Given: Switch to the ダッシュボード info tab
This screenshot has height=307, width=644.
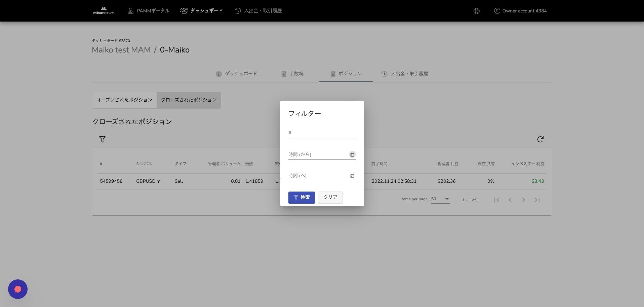Looking at the screenshot, I should (x=237, y=74).
